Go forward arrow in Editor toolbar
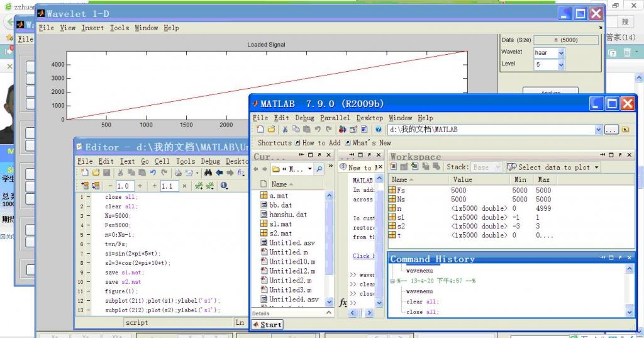The image size is (644, 338). 230,172
